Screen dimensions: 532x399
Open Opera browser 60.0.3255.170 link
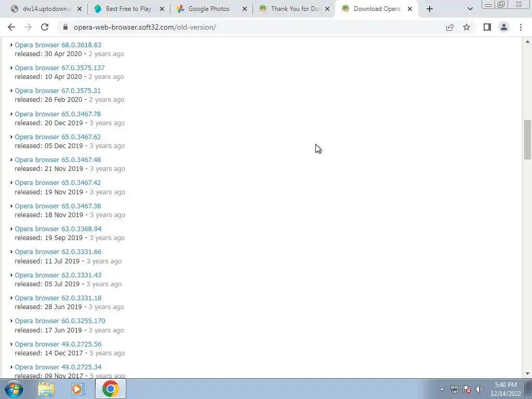click(x=60, y=321)
